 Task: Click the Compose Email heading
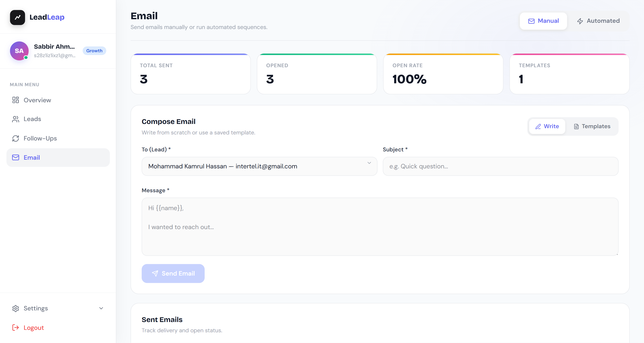click(169, 121)
